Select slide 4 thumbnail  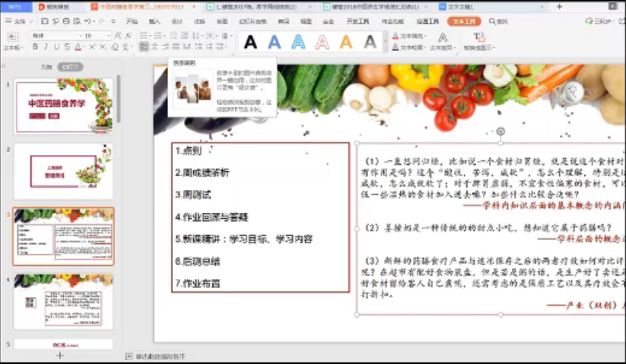[x=63, y=301]
